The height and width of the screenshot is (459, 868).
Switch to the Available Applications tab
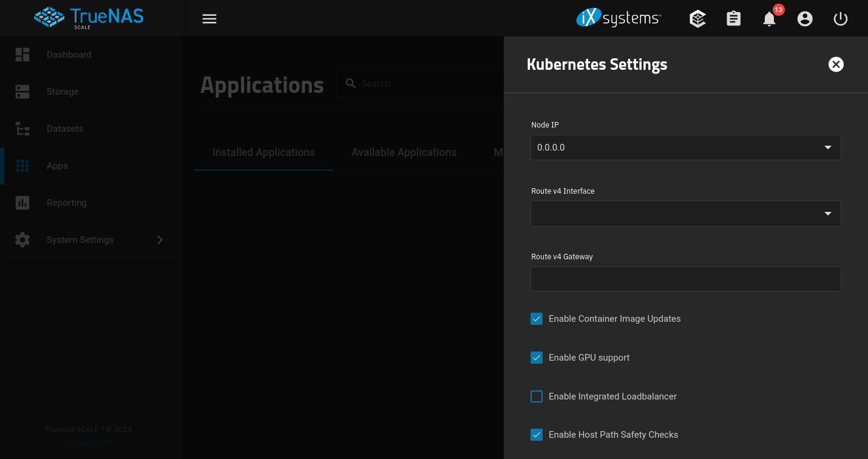(x=404, y=152)
